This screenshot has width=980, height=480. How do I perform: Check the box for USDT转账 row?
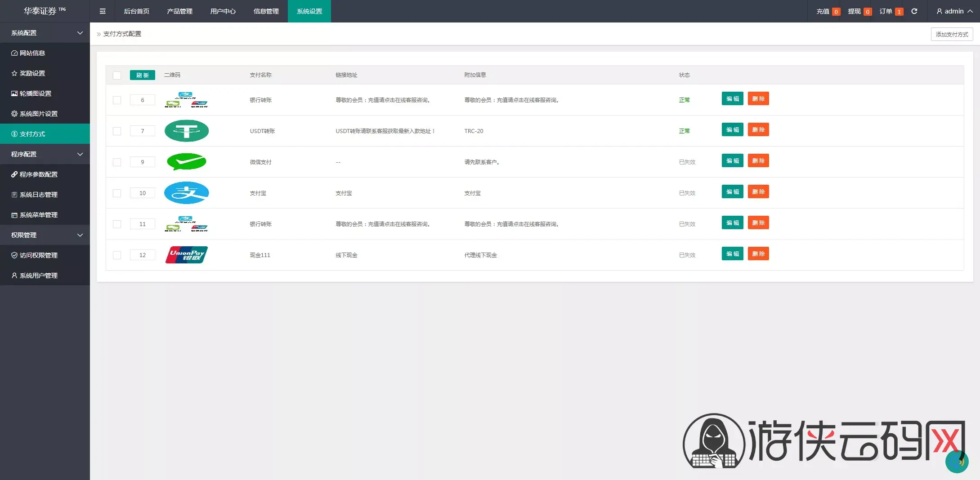click(117, 131)
